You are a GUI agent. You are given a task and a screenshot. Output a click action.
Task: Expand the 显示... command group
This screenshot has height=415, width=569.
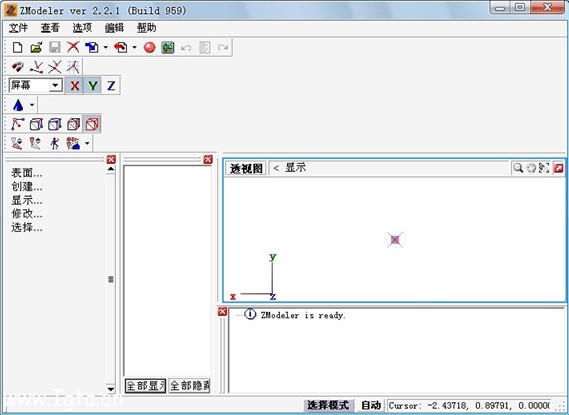click(x=27, y=200)
